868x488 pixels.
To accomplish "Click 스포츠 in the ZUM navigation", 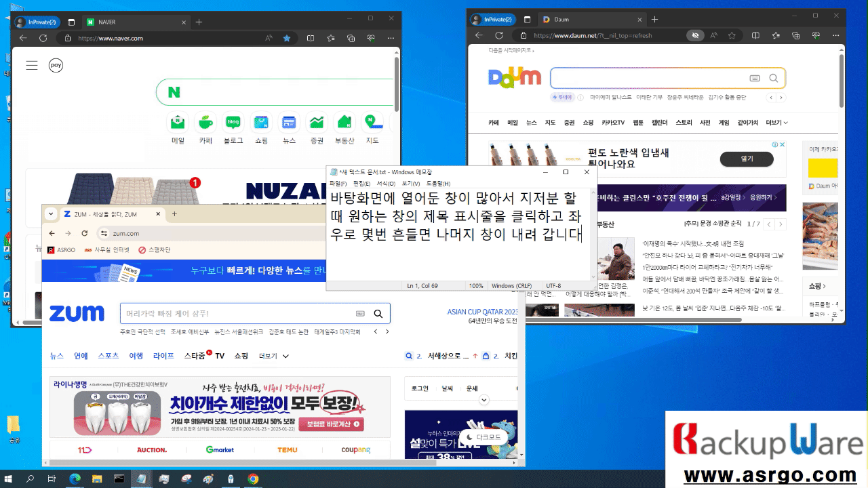I will [108, 356].
